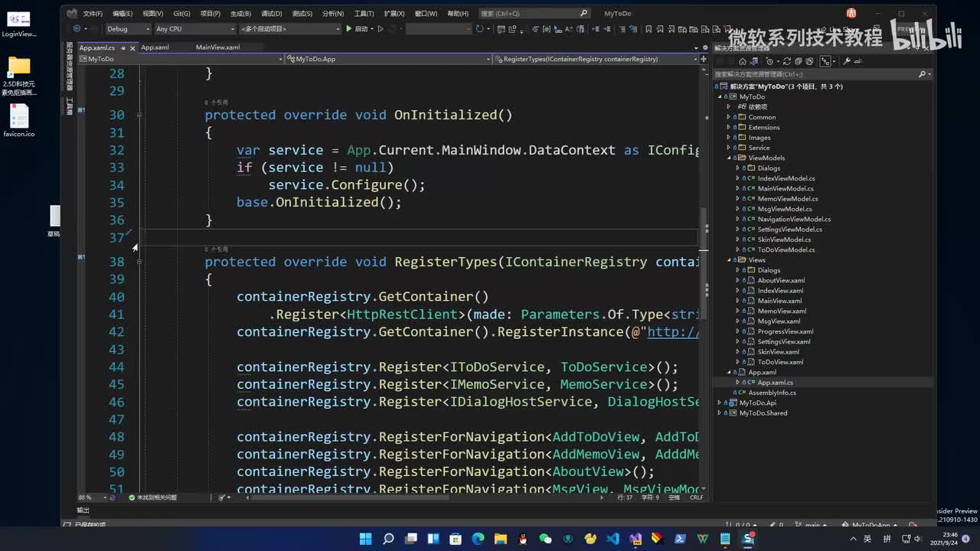Click the search magnifier icon in title bar
The image size is (980, 551).
[x=583, y=13]
